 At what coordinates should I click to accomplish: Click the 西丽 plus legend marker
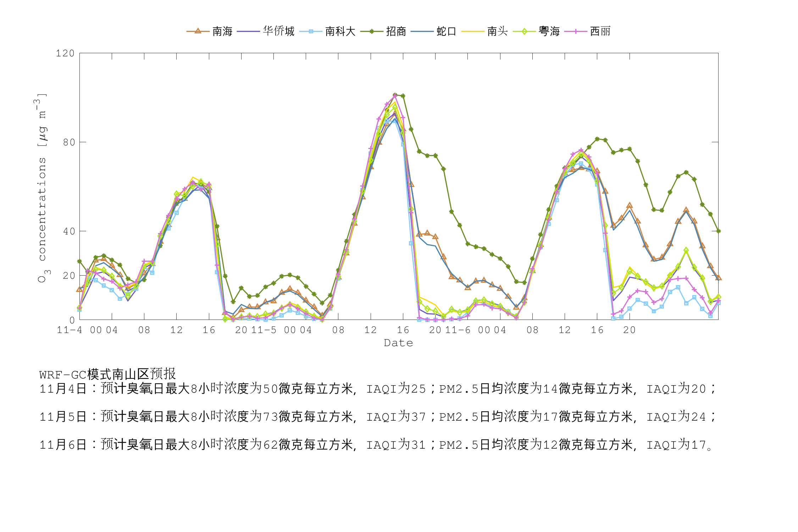tap(576, 31)
